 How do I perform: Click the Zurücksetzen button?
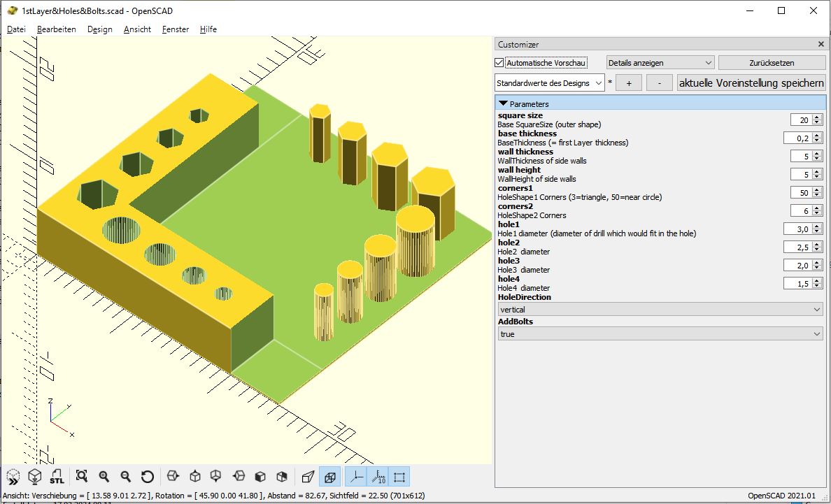(772, 62)
